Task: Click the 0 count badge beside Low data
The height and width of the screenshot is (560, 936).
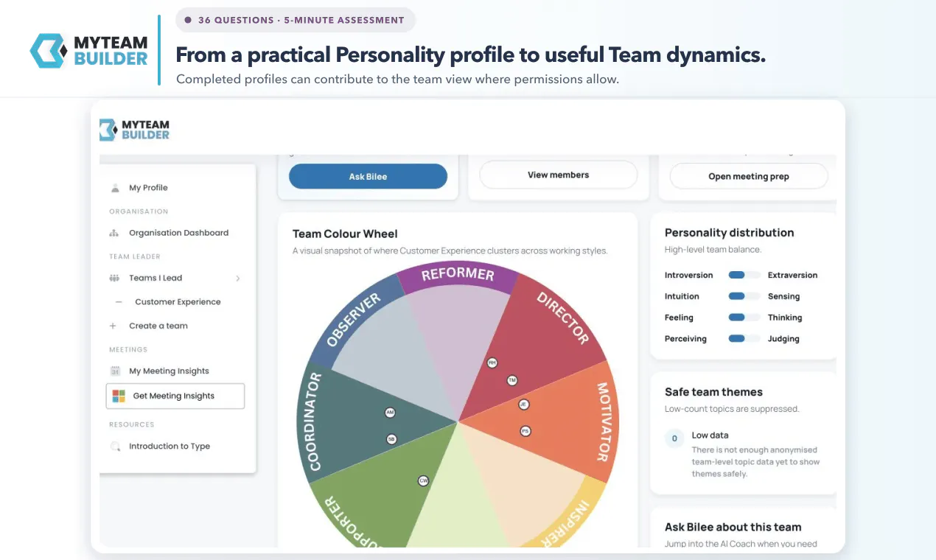Action: 674,438
